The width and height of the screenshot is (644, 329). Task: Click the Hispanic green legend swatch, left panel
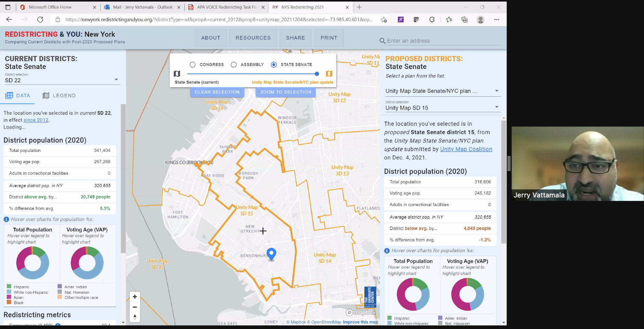tap(9, 287)
